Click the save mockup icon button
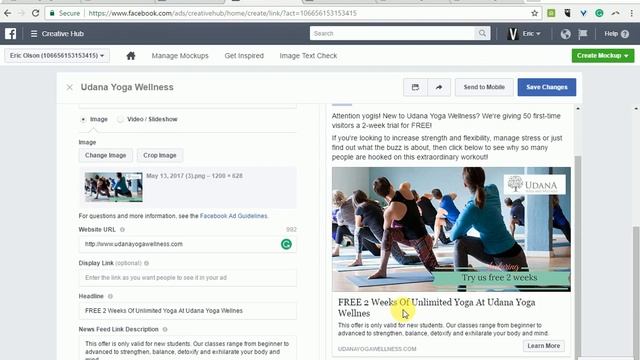The width and height of the screenshot is (640, 360). pos(415,87)
